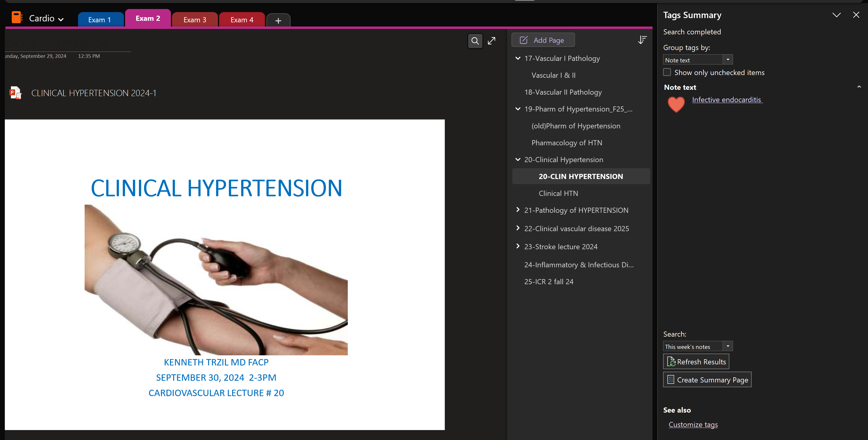Close the Tags Summary pane

[x=856, y=15]
